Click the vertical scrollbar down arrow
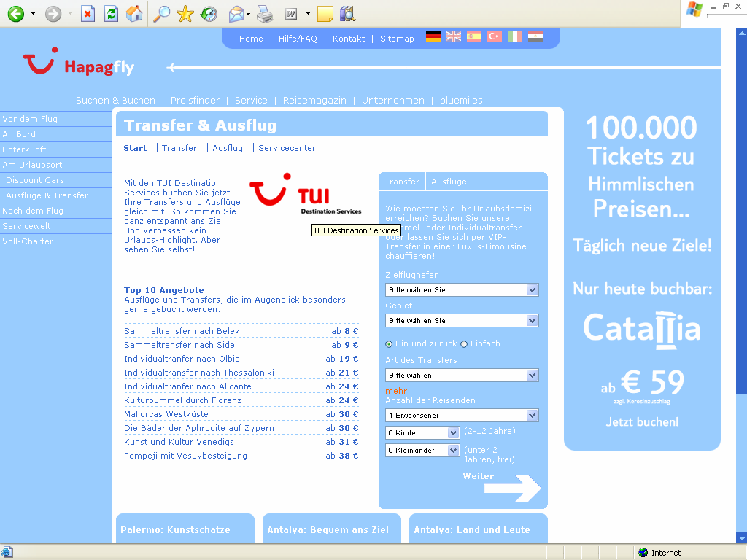The image size is (747, 560). click(x=741, y=538)
